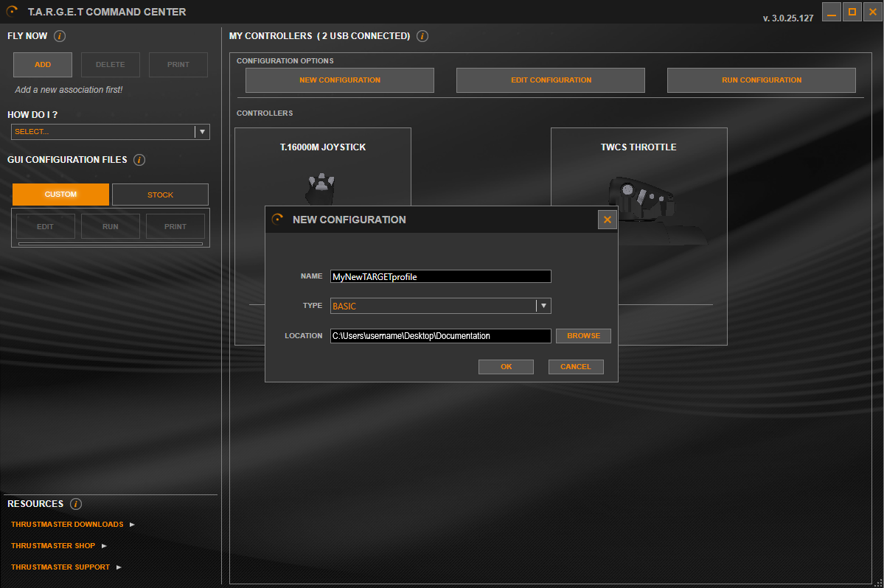Click the New Configuration dialog logo icon
Image resolution: width=884 pixels, height=588 pixels.
(x=277, y=219)
